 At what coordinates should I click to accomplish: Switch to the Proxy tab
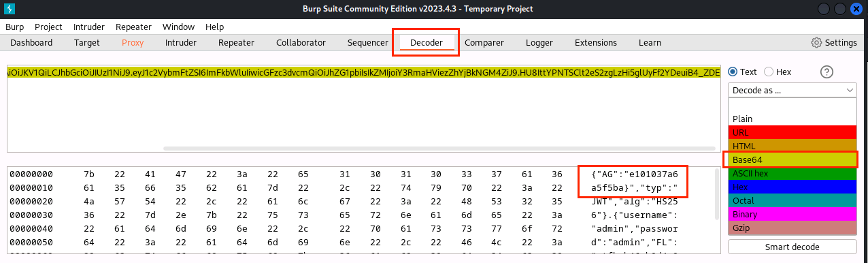[x=133, y=42]
